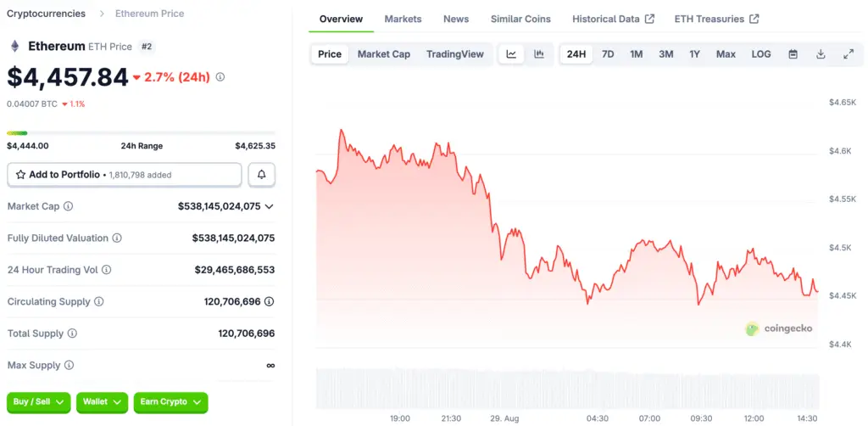Click the price alert bell icon
The height and width of the screenshot is (426, 868).
click(262, 175)
